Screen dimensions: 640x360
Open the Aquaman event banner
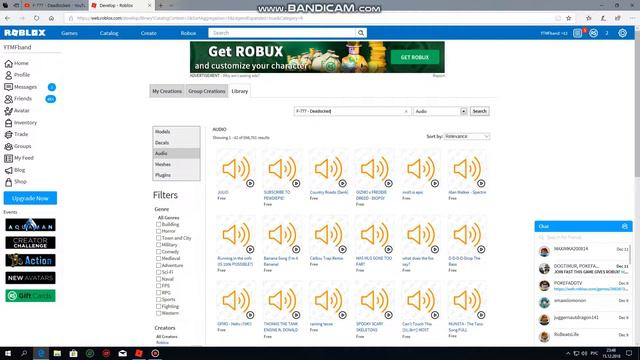coord(30,225)
